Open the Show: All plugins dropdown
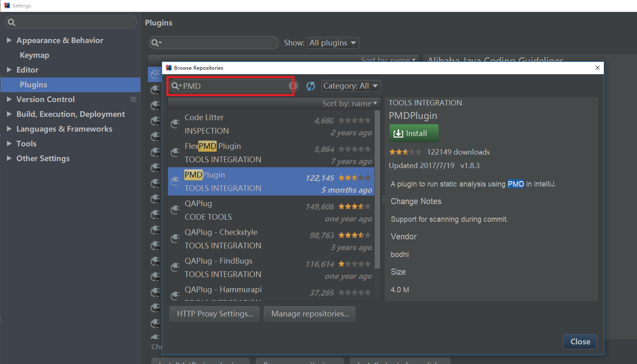Viewport: 637px width, 364px height. (x=333, y=43)
